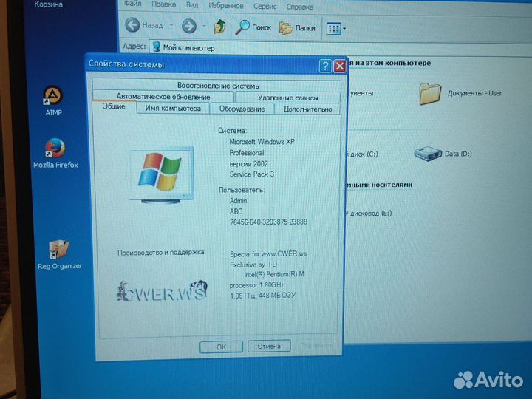Click the Microsoft Windows XP text line
The image size is (532, 399).
(262, 141)
